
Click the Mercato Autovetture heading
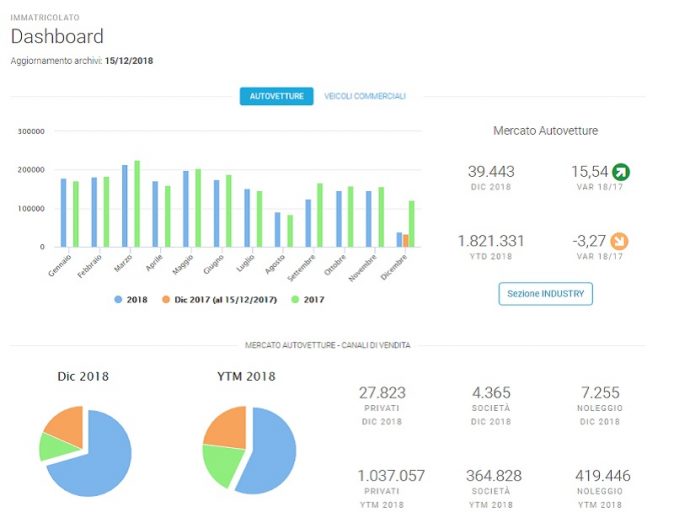point(545,131)
